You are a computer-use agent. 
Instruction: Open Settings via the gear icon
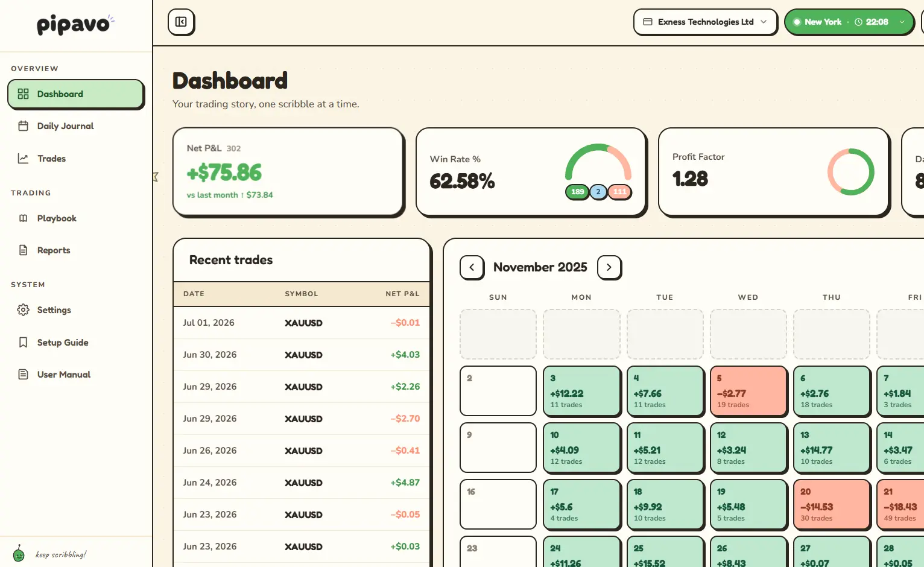coord(24,310)
